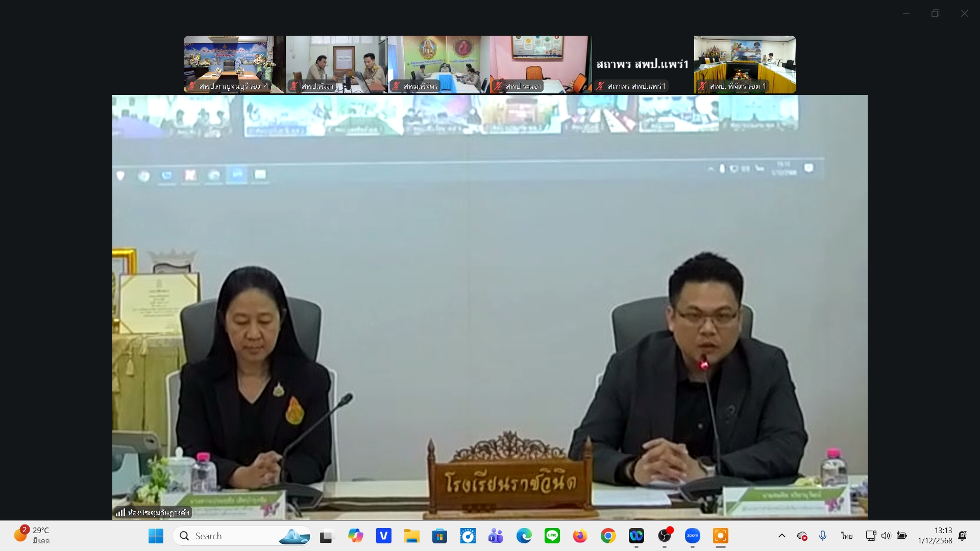Launch LINE from the taskbar
This screenshot has width=980, height=551.
pyautogui.click(x=552, y=536)
